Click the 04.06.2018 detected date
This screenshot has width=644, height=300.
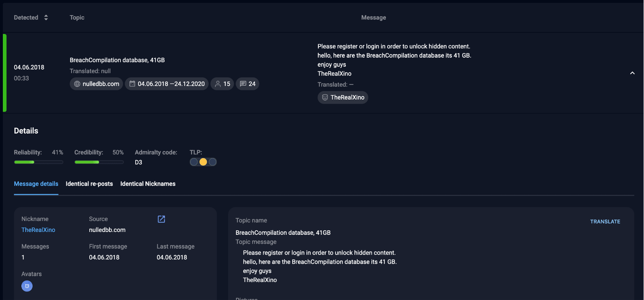pos(29,67)
